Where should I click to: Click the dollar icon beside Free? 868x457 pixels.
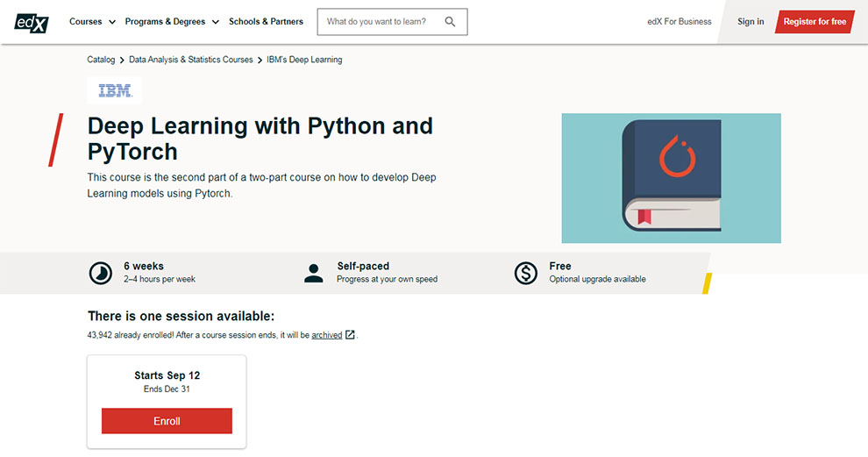coord(525,273)
